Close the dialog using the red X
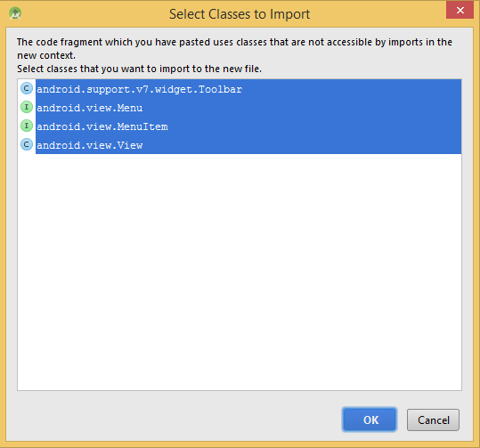The image size is (480, 448). [460, 10]
